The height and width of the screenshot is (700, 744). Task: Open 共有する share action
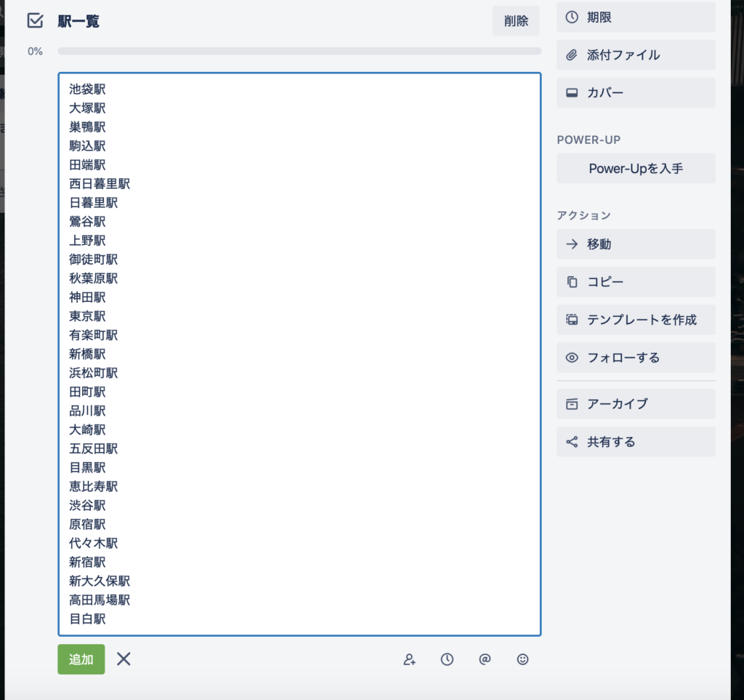click(x=636, y=442)
